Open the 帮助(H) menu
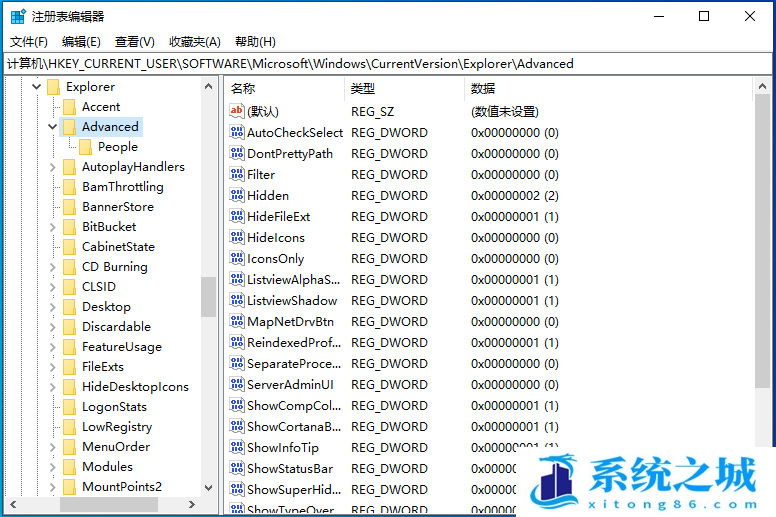 [255, 42]
